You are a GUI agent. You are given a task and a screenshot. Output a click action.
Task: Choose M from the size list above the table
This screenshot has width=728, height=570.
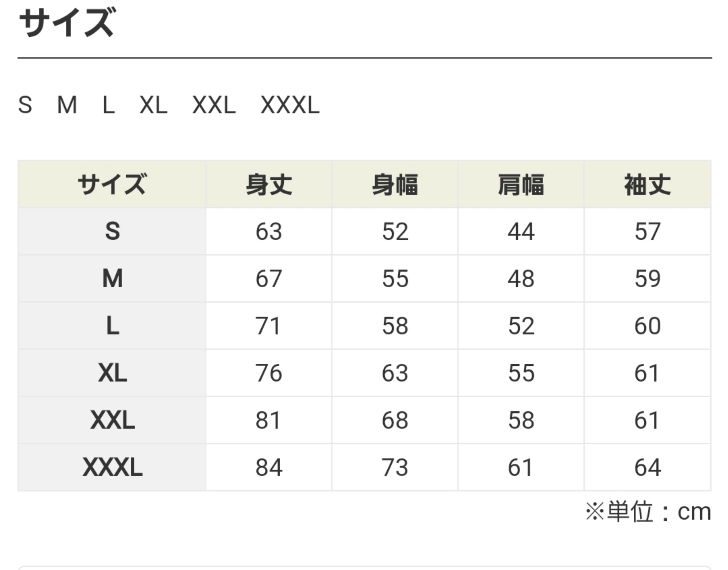[67, 105]
